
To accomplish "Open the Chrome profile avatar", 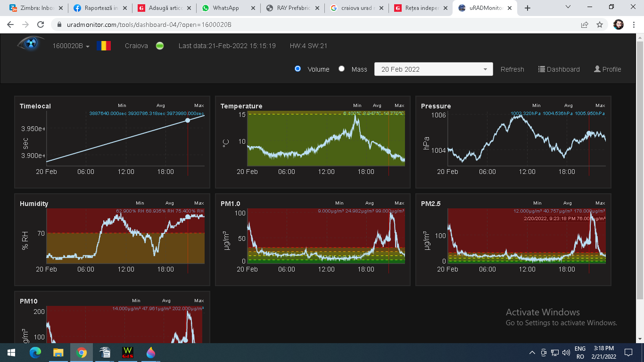I will [x=619, y=25].
